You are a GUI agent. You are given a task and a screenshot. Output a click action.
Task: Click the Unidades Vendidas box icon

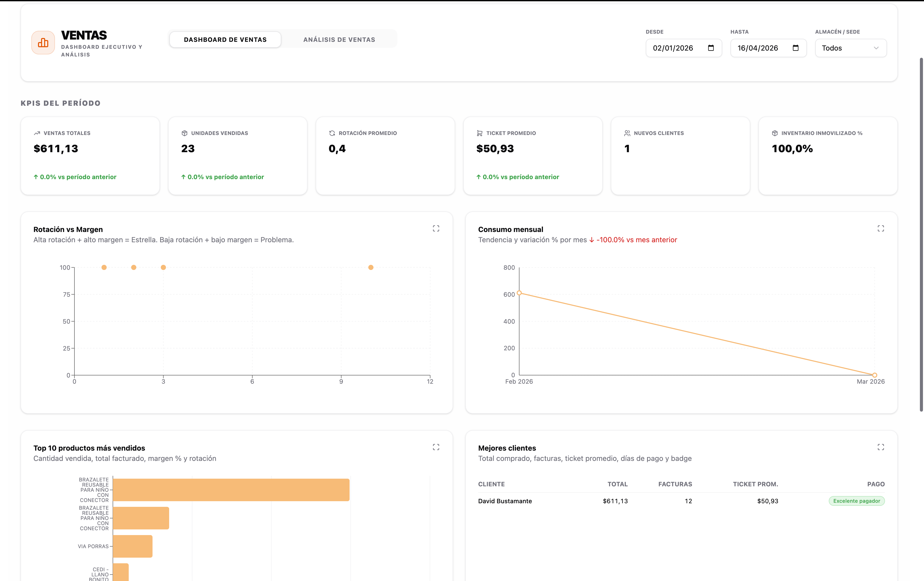coord(185,133)
